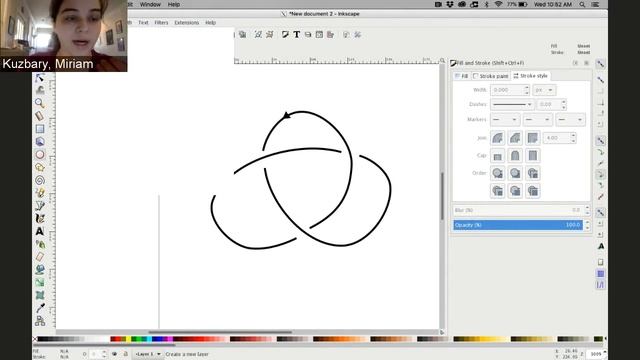Click the XML editor toolbar icon

(x=319, y=35)
